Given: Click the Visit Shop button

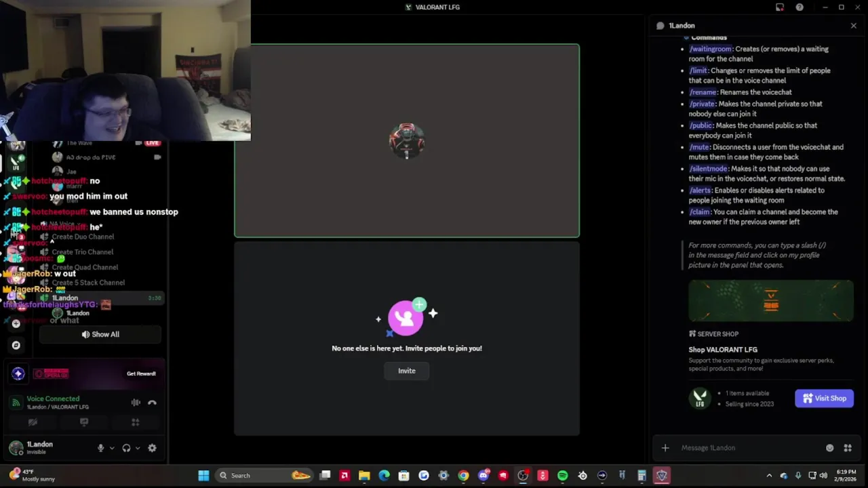Looking at the screenshot, I should click(824, 399).
